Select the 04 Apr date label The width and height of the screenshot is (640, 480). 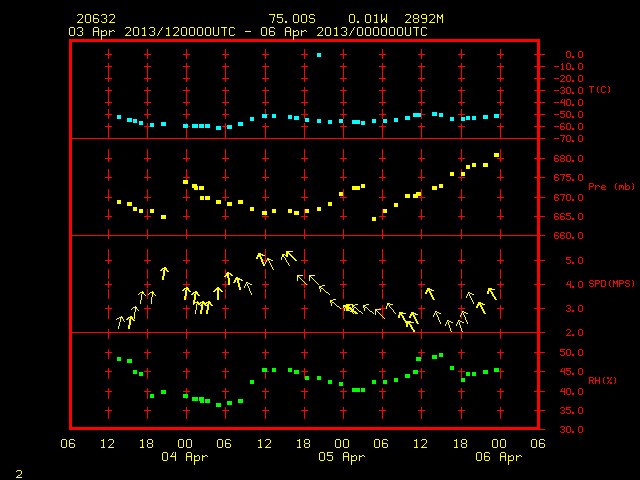[x=184, y=457]
